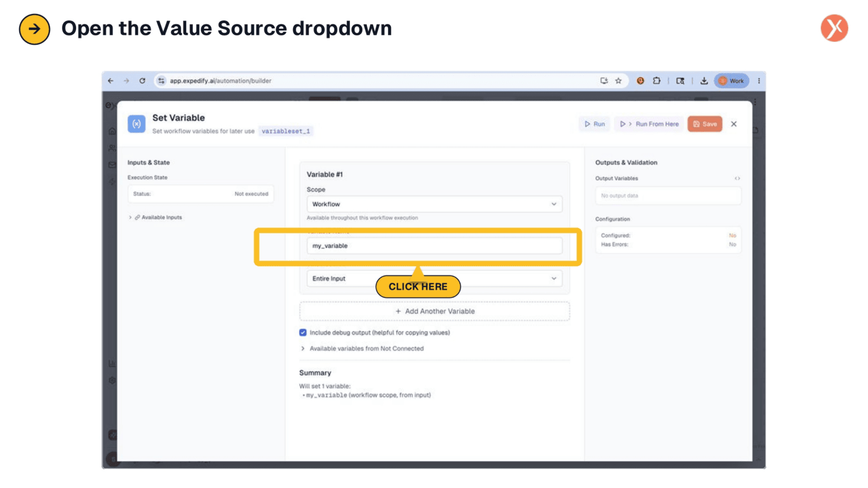Reload the browser page
Viewport: 868px width, 488px height.
[x=142, y=81]
